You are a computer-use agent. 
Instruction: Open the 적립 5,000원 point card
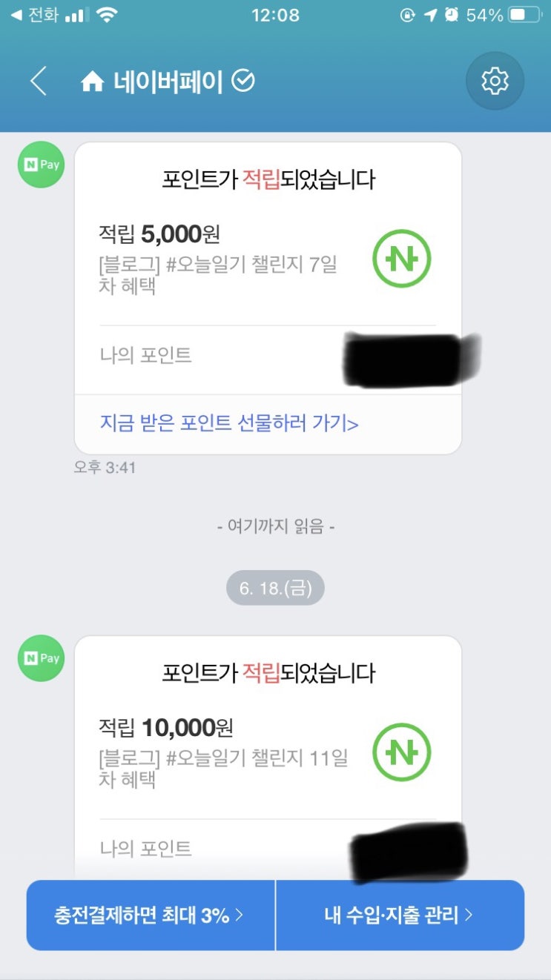[268, 298]
